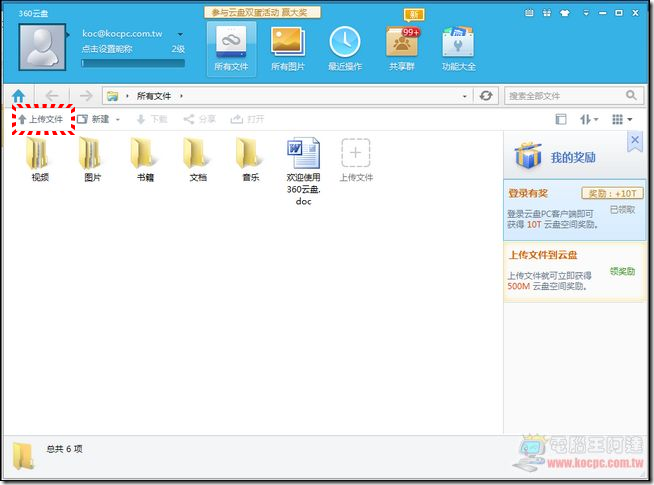This screenshot has width=654, height=485.
Task: Click the 下载 download toolbar button
Action: (x=152, y=119)
